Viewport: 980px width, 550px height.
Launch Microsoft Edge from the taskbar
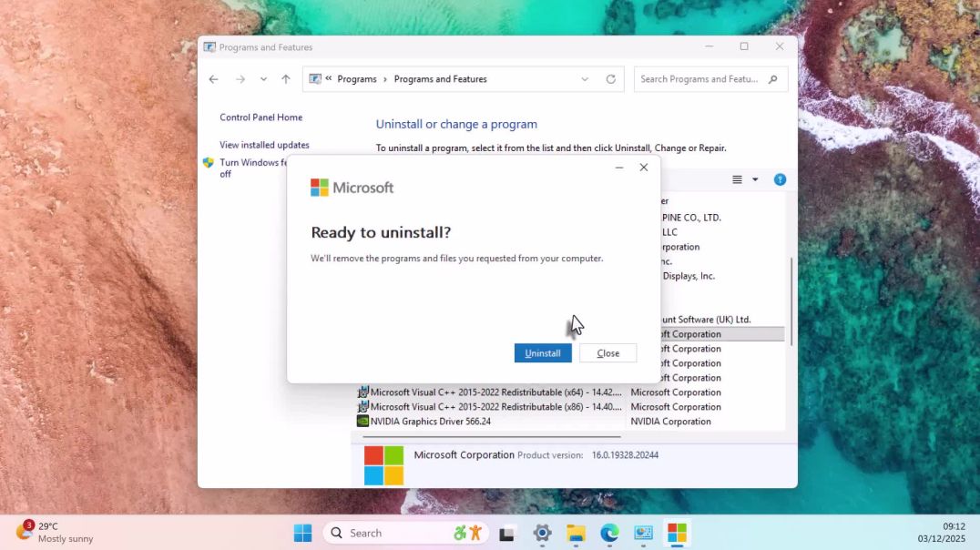pos(608,532)
